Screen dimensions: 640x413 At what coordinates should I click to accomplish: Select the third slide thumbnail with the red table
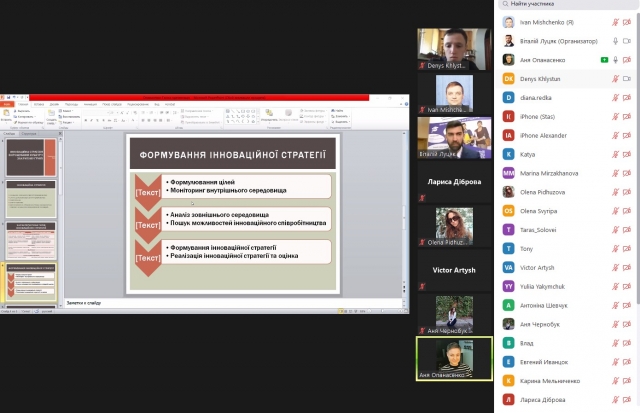point(31,241)
